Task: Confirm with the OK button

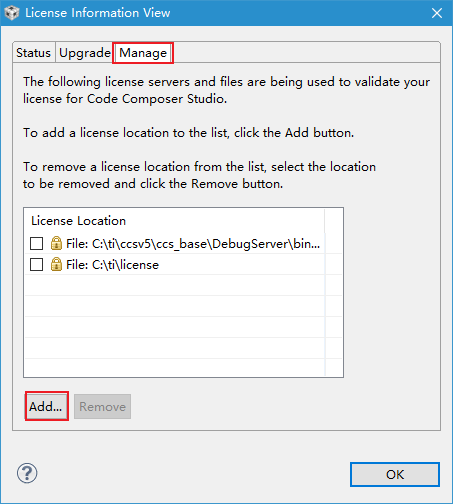Action: [x=395, y=474]
